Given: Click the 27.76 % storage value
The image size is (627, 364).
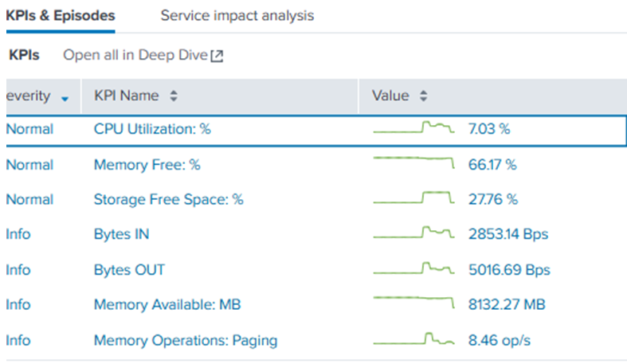Looking at the screenshot, I should (492, 200).
